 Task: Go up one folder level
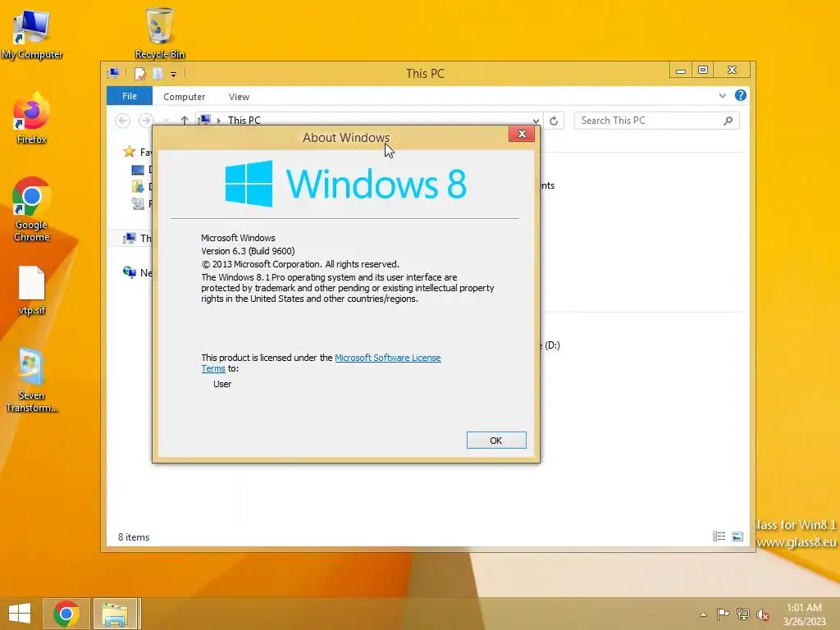[x=185, y=121]
